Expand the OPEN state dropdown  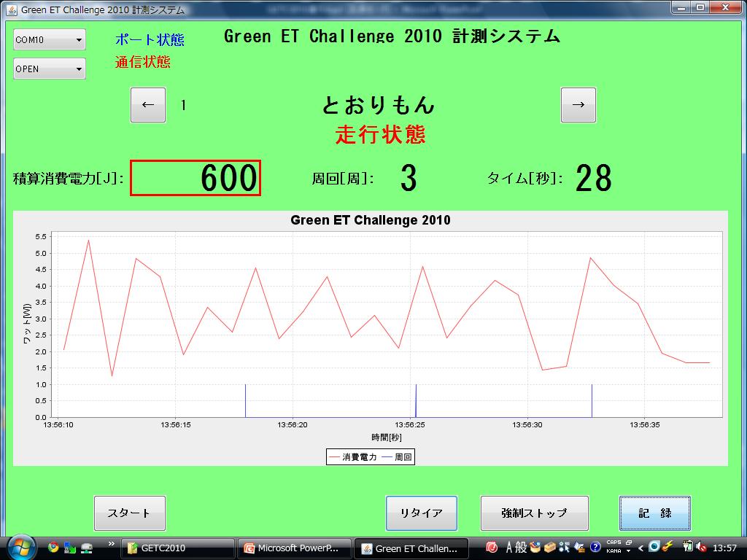[50, 69]
